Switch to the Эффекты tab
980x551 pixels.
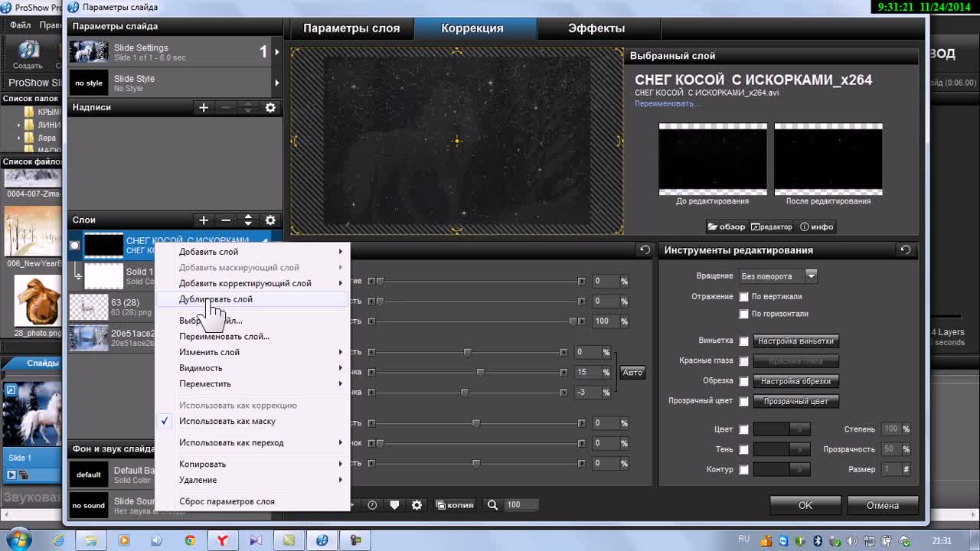[596, 28]
